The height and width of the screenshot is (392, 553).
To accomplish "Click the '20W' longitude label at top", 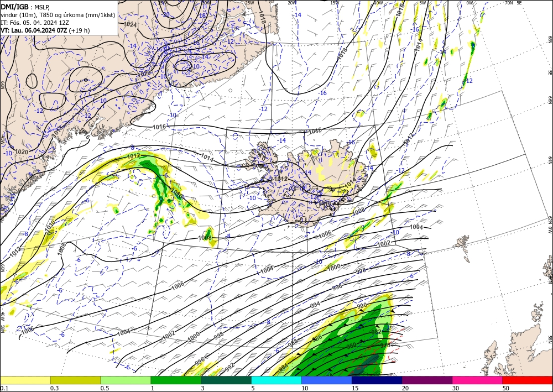I will point(291,3).
